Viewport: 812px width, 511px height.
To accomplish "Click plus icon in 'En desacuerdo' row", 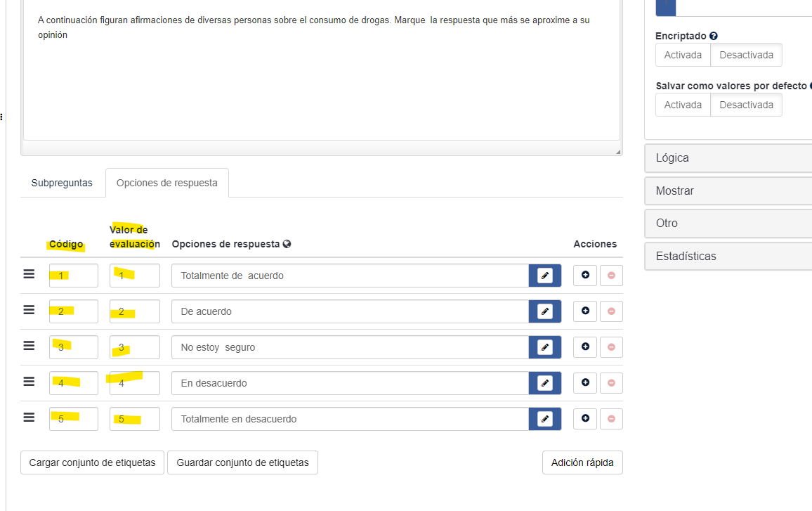I will pyautogui.click(x=585, y=383).
